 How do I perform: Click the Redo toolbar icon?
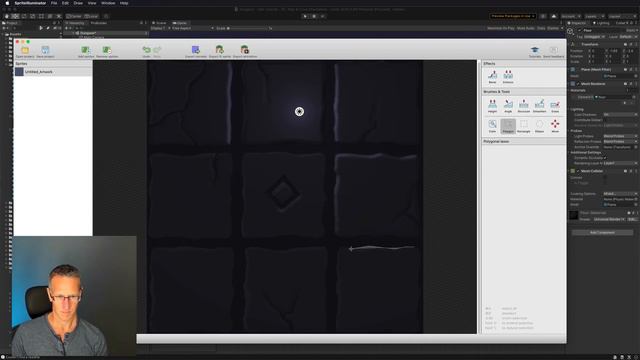[157, 51]
